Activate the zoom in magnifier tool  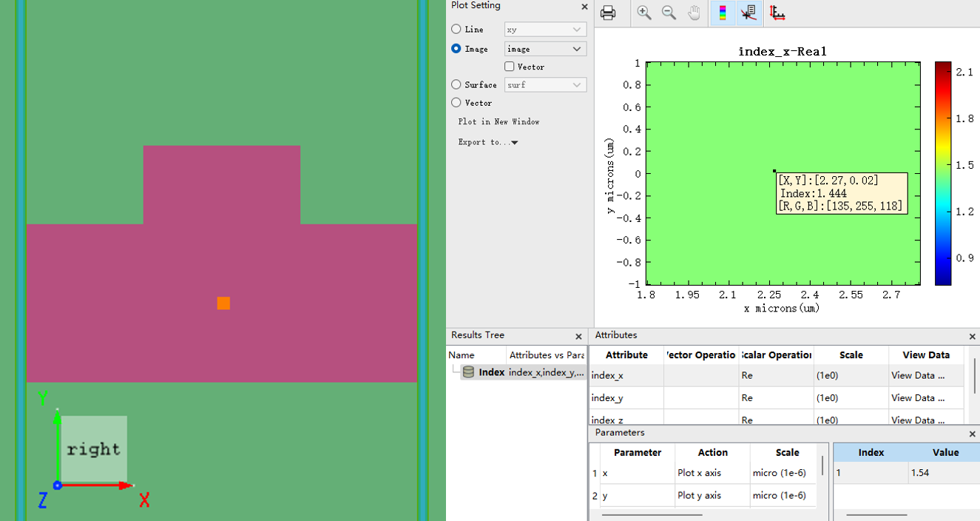[x=644, y=13]
